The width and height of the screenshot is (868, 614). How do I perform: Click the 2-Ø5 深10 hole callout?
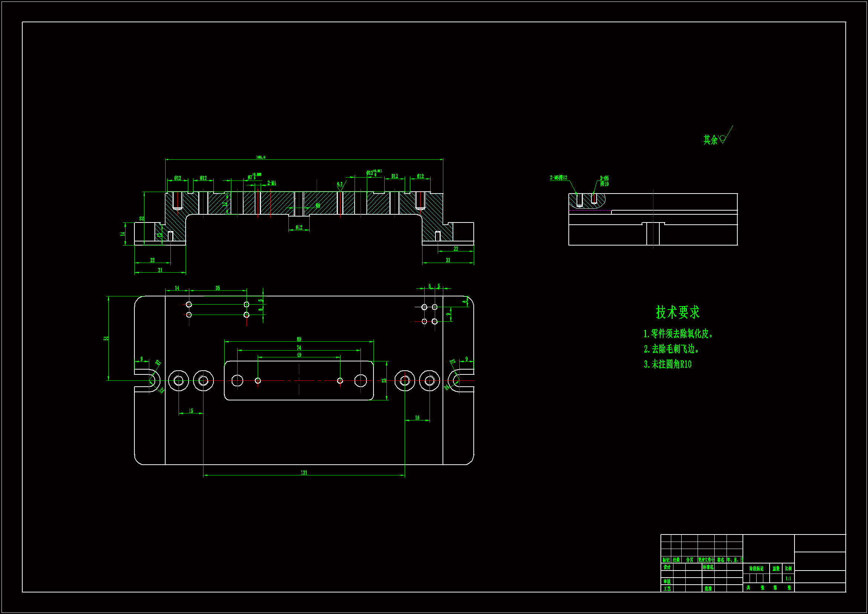[x=604, y=181]
